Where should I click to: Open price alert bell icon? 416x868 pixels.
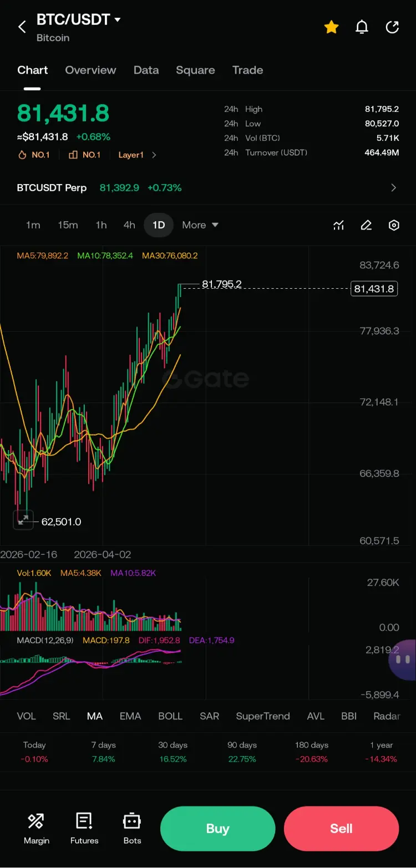click(362, 27)
